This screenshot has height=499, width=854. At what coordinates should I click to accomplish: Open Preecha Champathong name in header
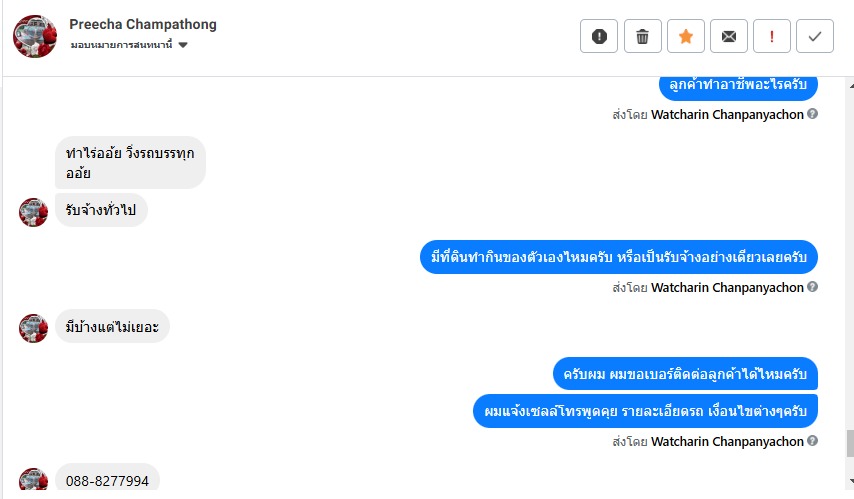point(143,24)
